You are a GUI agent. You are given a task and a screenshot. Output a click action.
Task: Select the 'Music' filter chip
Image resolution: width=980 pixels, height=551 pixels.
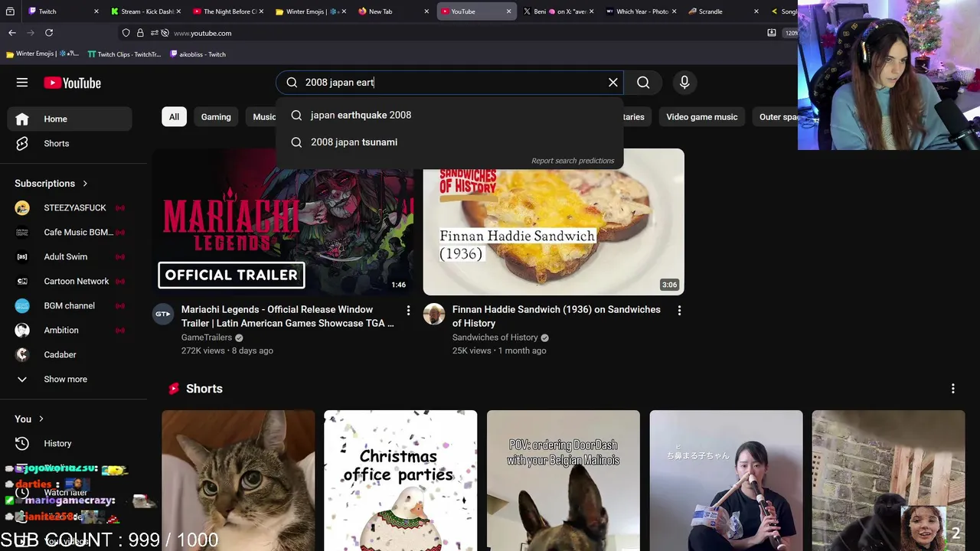[x=263, y=117]
